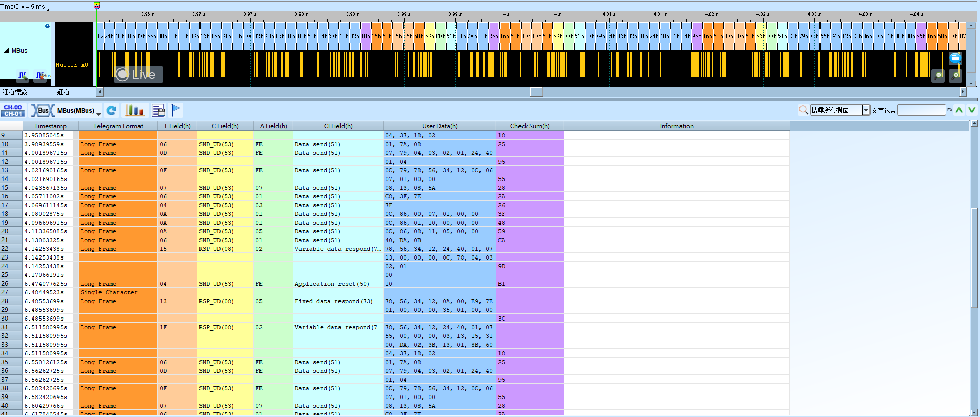980x417 pixels.
Task: Select the Fixed data respond(73) cell
Action: (x=338, y=301)
